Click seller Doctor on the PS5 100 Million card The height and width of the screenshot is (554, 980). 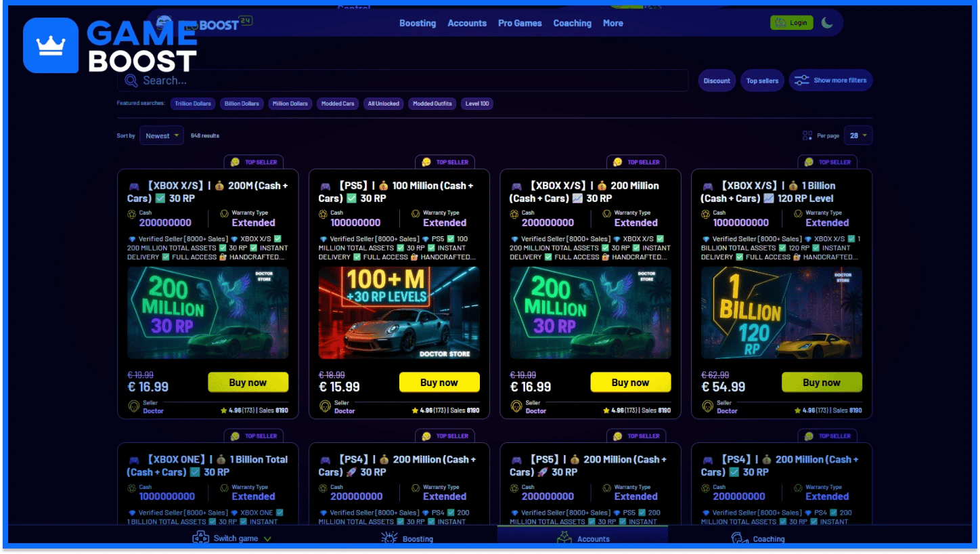click(344, 411)
